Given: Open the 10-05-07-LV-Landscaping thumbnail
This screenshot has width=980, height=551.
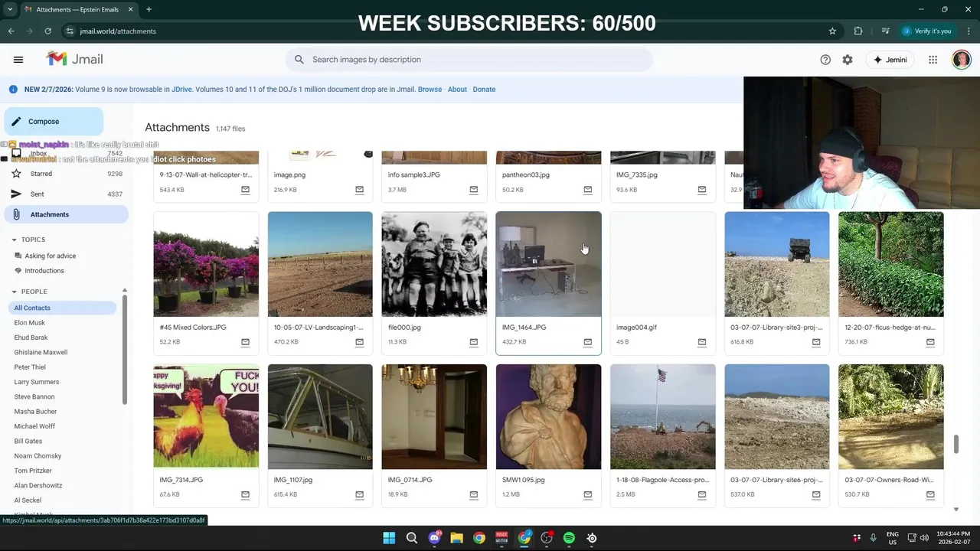Looking at the screenshot, I should coord(320,264).
